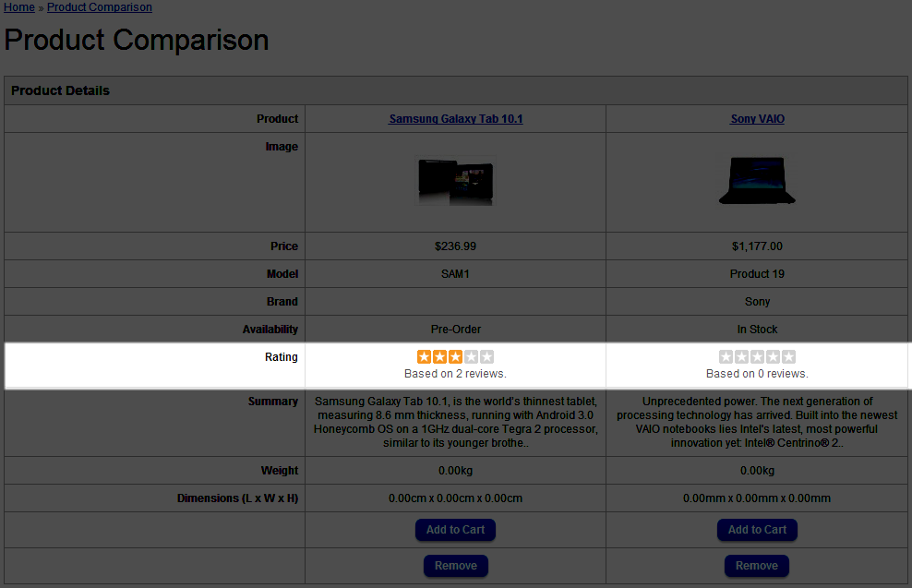Select the Sony 0.00kg weight value
Screen dimensions: 912x588
click(757, 471)
